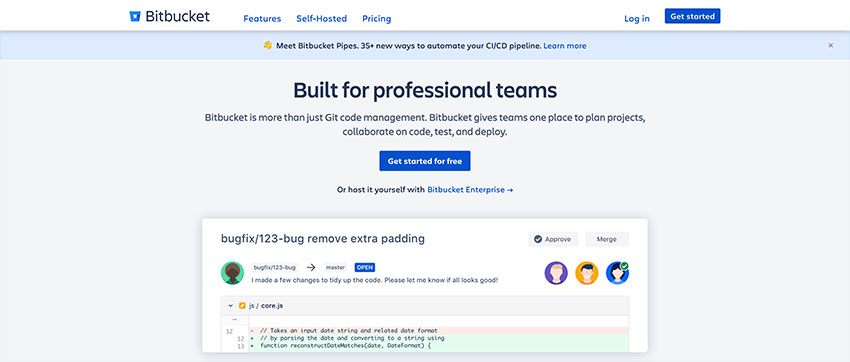Click the bugfix/123-bug branch tag
Screen dimensions: 850x362
[x=275, y=267]
